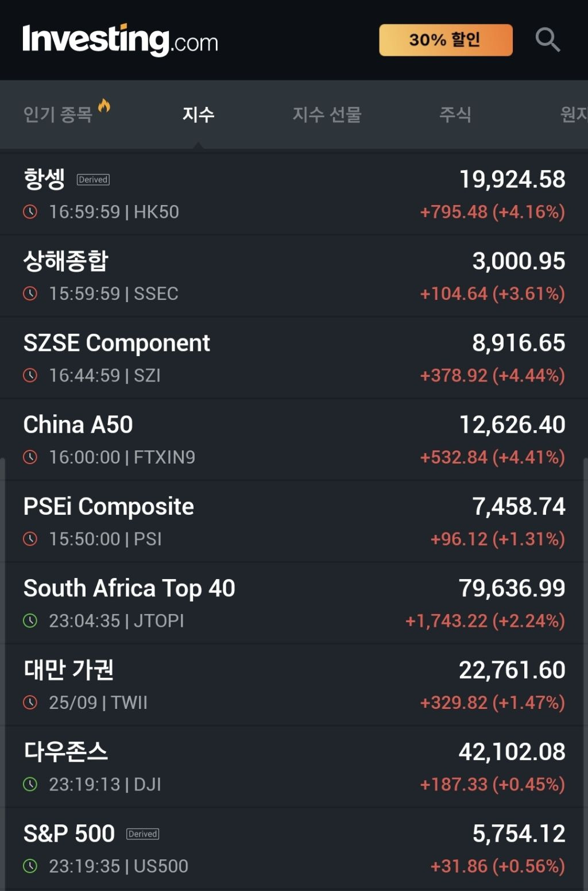Click the clock icon for China A50
Viewport: 588px width, 891px height.
tap(30, 457)
